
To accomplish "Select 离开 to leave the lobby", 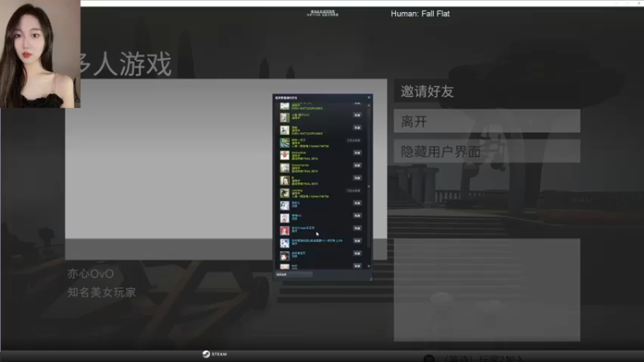I will [487, 121].
